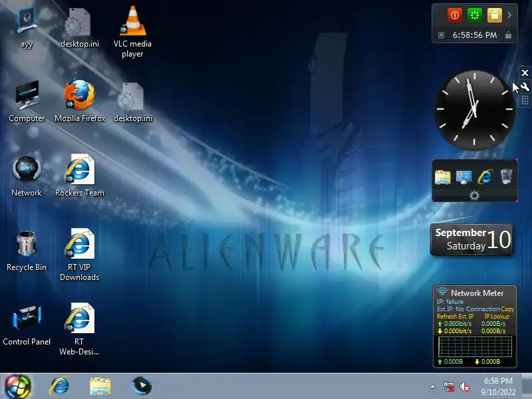Open computer monitor icon in launcher gadget
This screenshot has height=399, width=532.
[464, 177]
